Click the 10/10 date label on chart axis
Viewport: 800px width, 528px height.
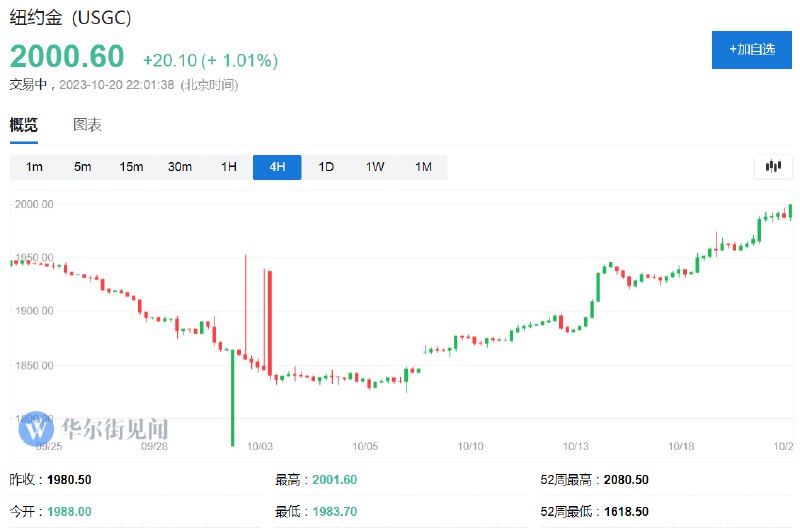[470, 446]
